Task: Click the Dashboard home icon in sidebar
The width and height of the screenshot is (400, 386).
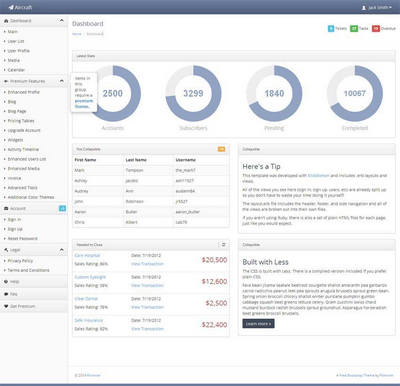Action: coord(6,21)
